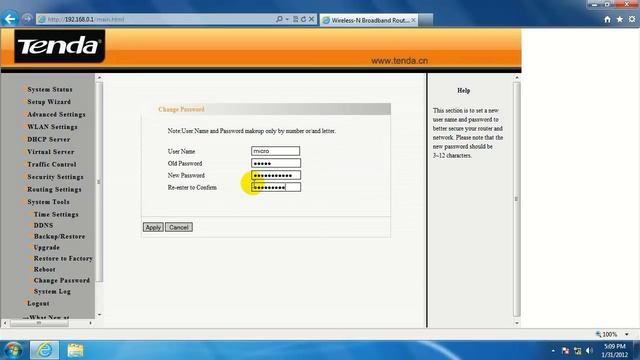This screenshot has height=360, width=640.
Task: Click the sidebar horizontal scrollbar thumb
Action: (x=39, y=323)
